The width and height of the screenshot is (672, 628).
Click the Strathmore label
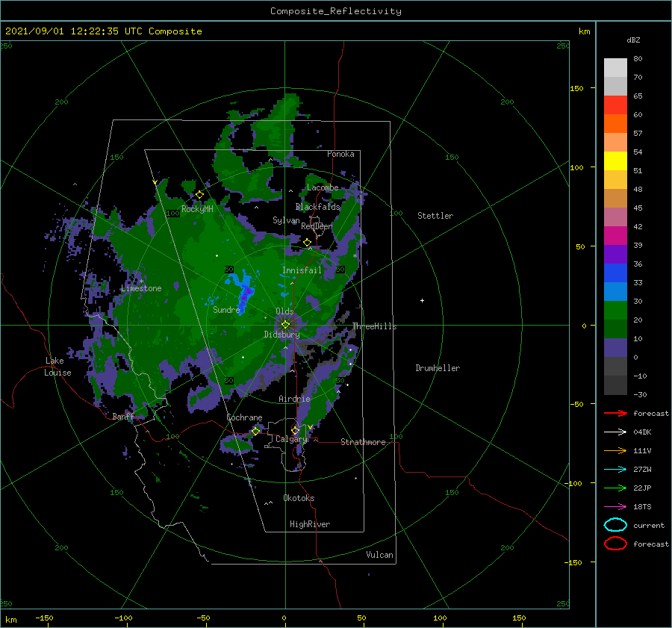(363, 442)
